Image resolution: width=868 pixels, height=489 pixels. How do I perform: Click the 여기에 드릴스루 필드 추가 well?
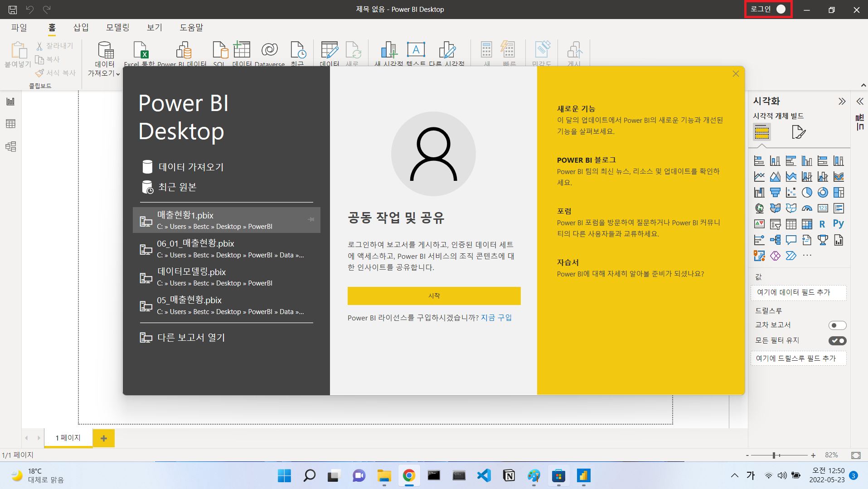[x=799, y=358]
